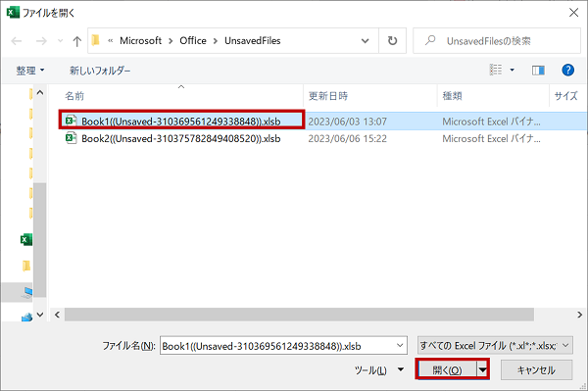Click the navigation pane vertical scrollbar thumb

pos(40,240)
